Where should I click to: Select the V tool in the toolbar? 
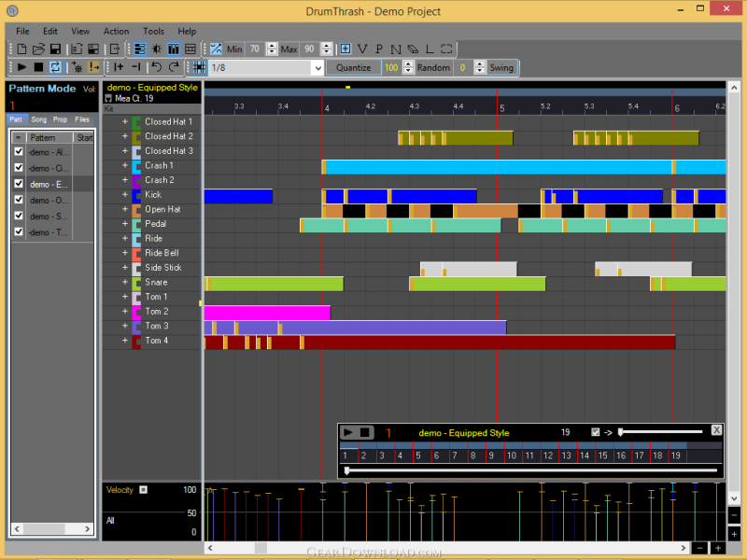coord(362,49)
